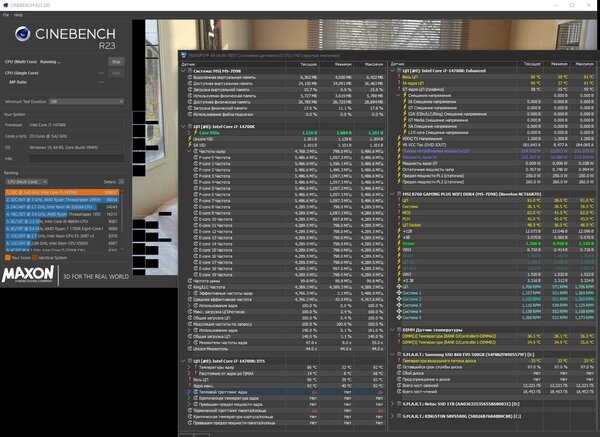This screenshot has width=600, height=437.
Task: Stop the running CPU Multi Core test
Action: pos(116,62)
